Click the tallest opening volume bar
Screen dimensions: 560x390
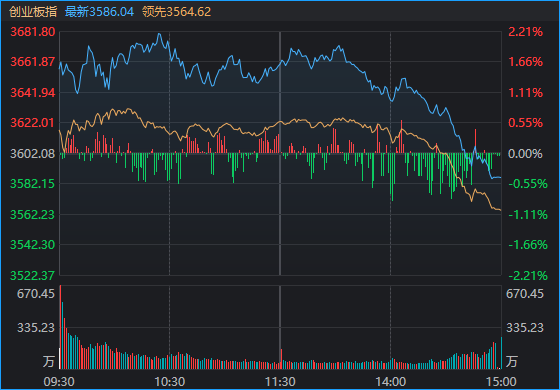tap(60, 327)
